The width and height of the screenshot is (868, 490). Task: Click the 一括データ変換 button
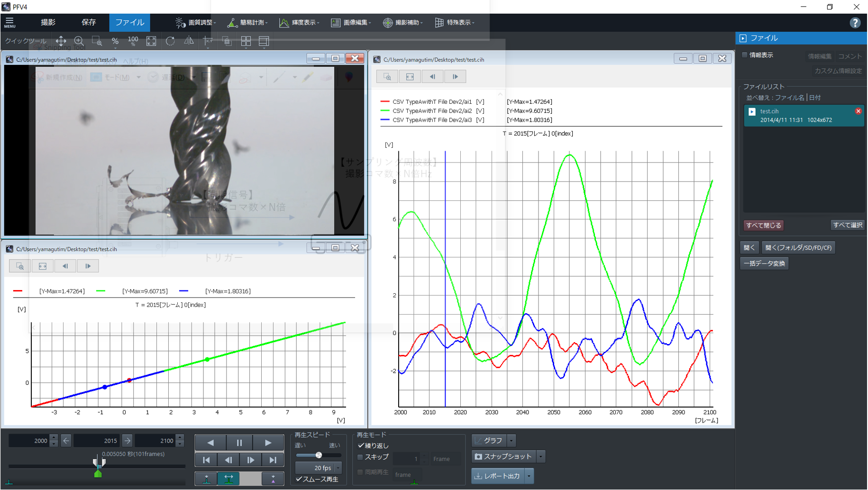pos(764,263)
